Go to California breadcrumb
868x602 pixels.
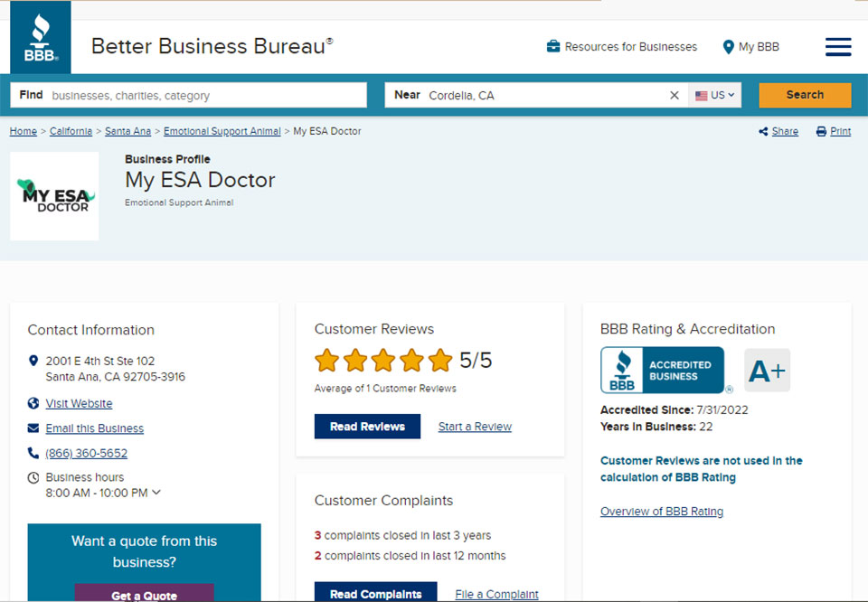(71, 132)
